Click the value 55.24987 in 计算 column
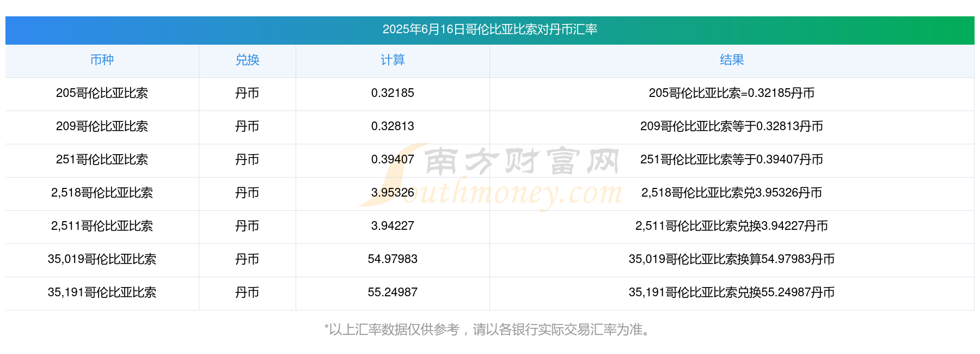Viewport: 980px width, 354px height. (x=393, y=292)
